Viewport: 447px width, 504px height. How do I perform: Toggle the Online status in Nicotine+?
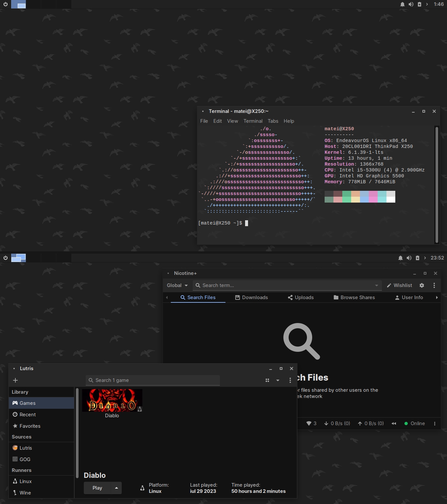(415, 423)
